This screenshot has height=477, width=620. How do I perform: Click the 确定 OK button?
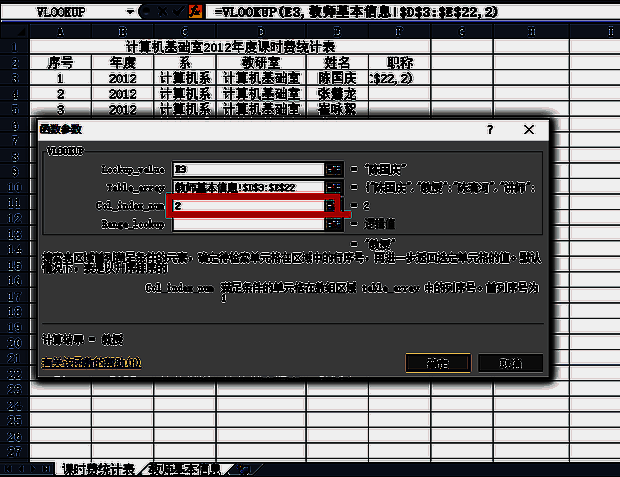coord(438,363)
